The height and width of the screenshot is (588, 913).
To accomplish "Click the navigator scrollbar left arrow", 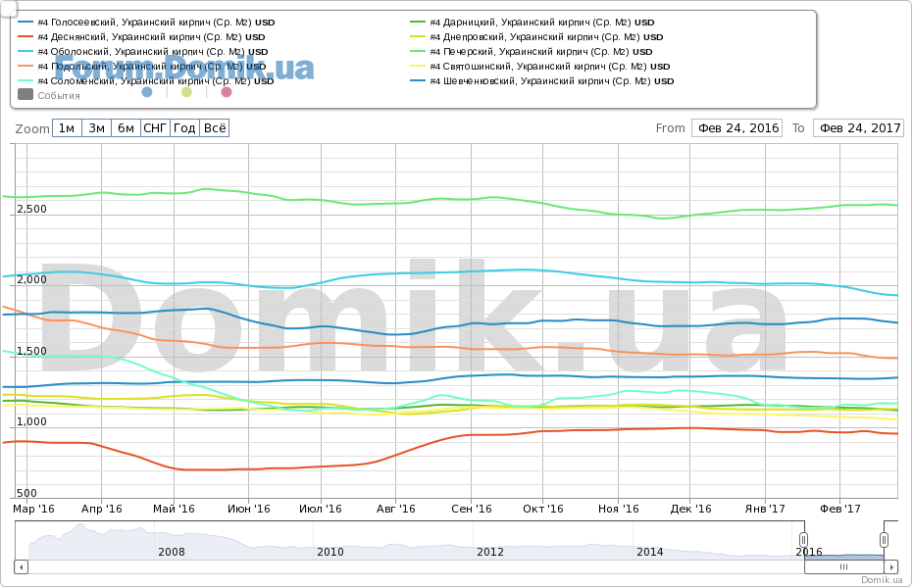I will [x=21, y=566].
